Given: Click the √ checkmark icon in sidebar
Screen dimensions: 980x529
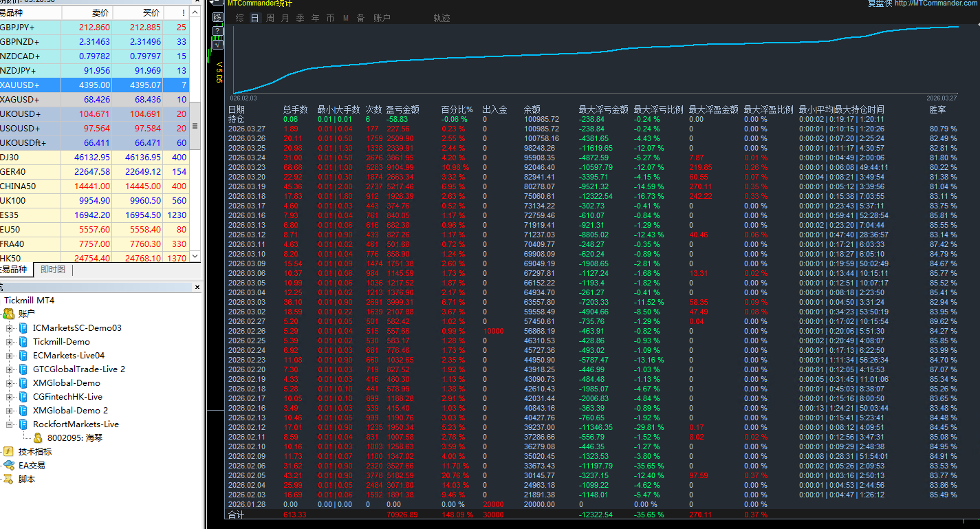Looking at the screenshot, I should coord(218,44).
